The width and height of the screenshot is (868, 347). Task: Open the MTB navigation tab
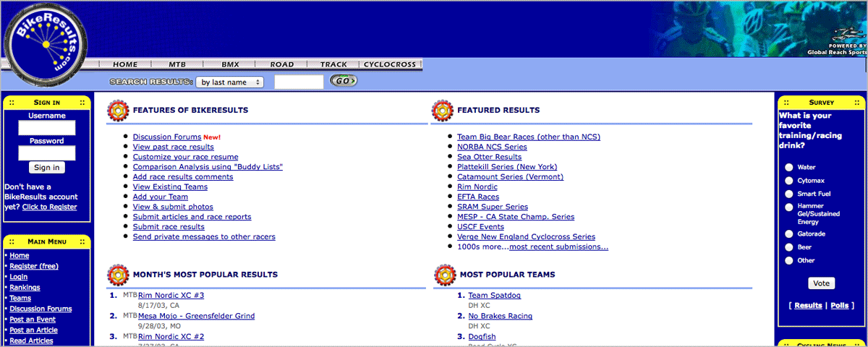177,64
